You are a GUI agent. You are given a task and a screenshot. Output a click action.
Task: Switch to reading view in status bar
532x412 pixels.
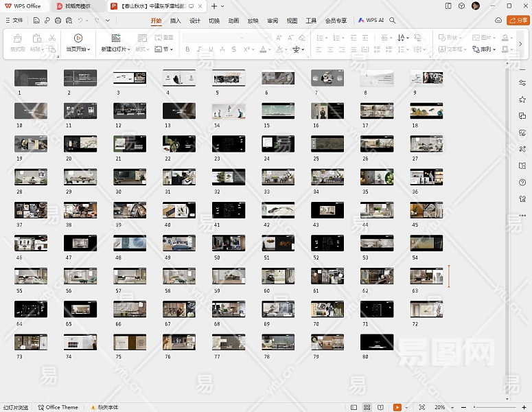[381, 407]
